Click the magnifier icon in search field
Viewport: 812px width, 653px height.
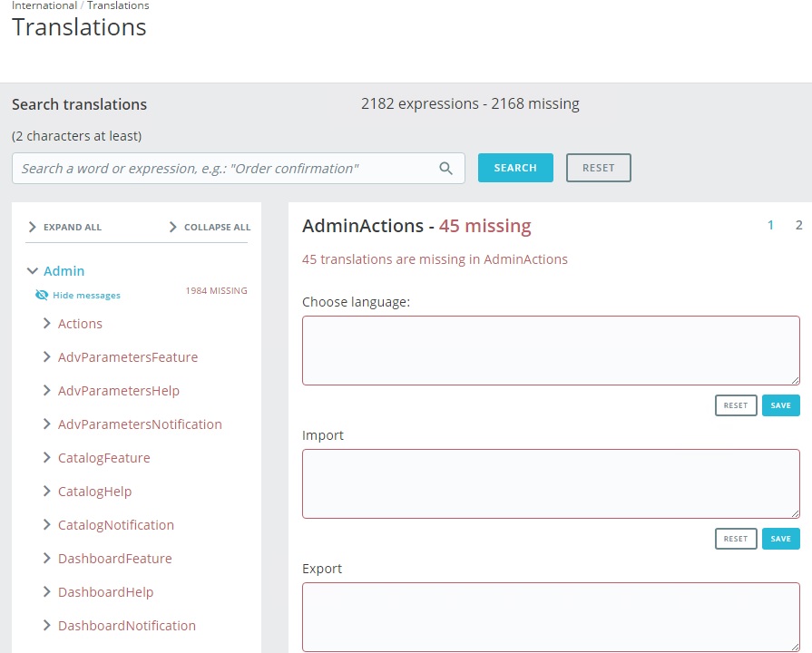coord(445,168)
